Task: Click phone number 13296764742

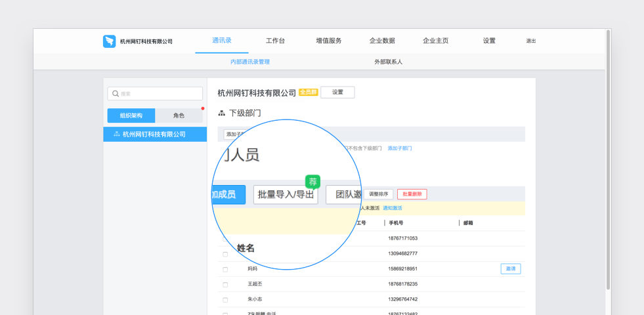Action: 403,299
